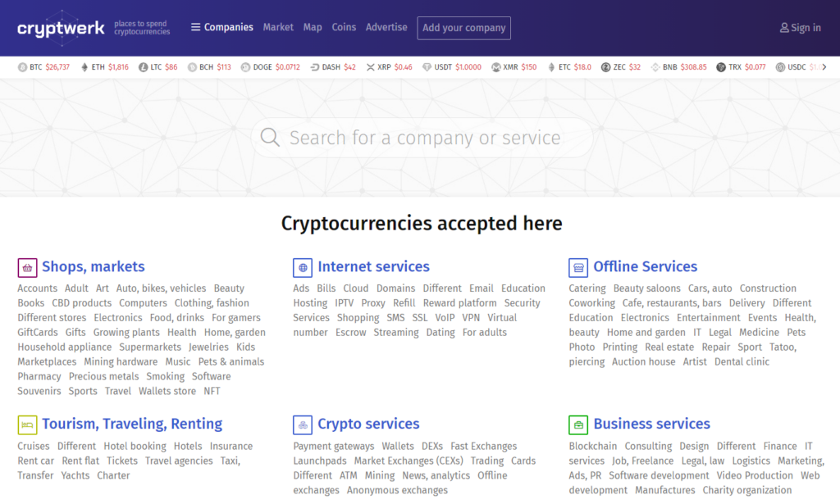
Task: Open the Offline Services category heading
Action: [x=645, y=266]
